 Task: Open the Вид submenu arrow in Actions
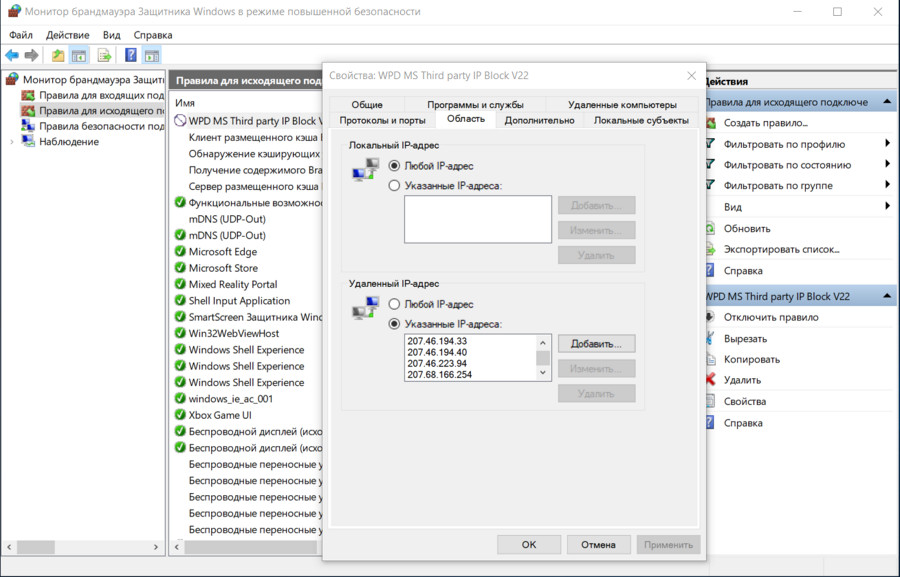[x=887, y=206]
